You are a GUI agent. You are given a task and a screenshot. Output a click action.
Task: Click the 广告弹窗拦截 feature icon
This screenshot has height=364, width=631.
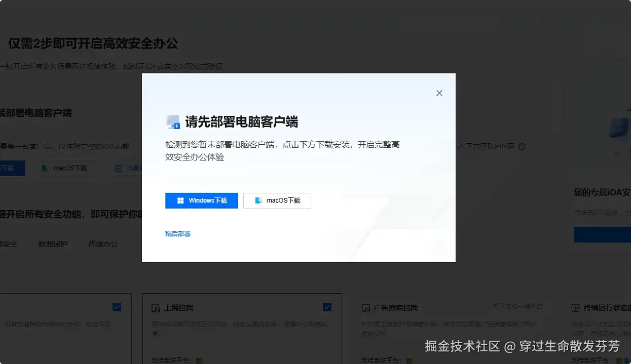coord(365,307)
